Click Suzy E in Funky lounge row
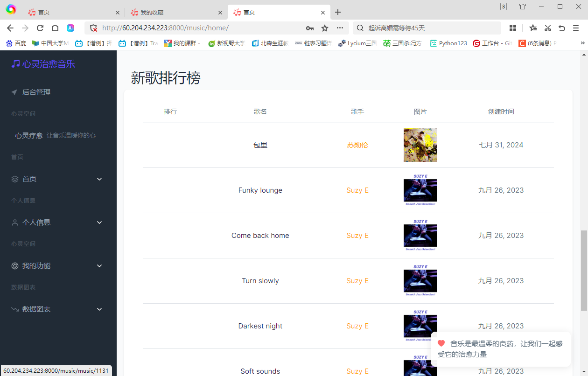This screenshot has width=588, height=376. coord(357,190)
